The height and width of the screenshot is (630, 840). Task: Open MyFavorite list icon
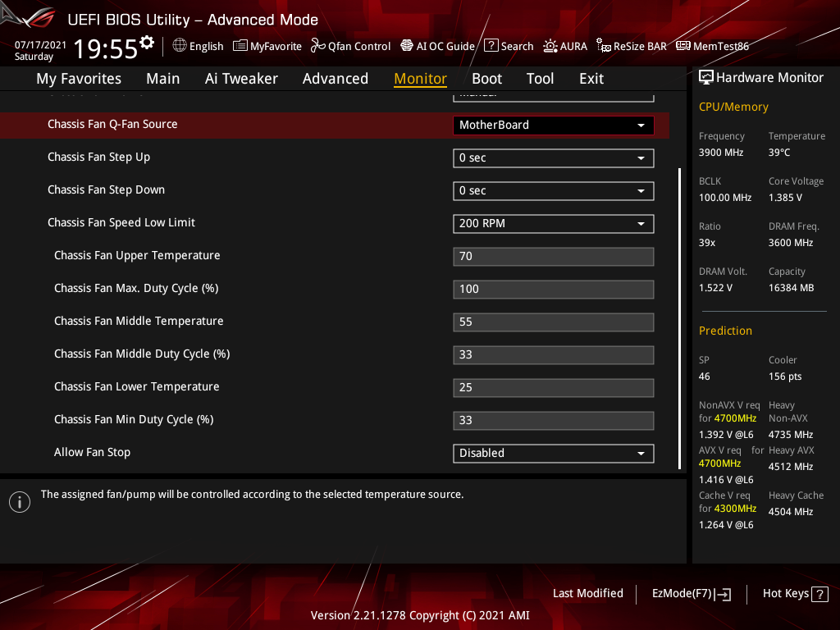(240, 46)
